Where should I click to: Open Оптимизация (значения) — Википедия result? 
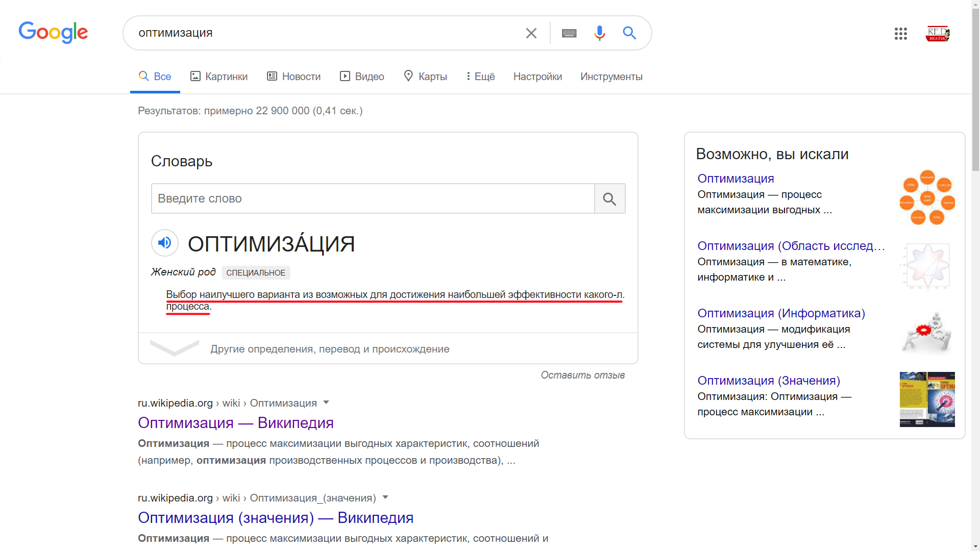pyautogui.click(x=276, y=518)
